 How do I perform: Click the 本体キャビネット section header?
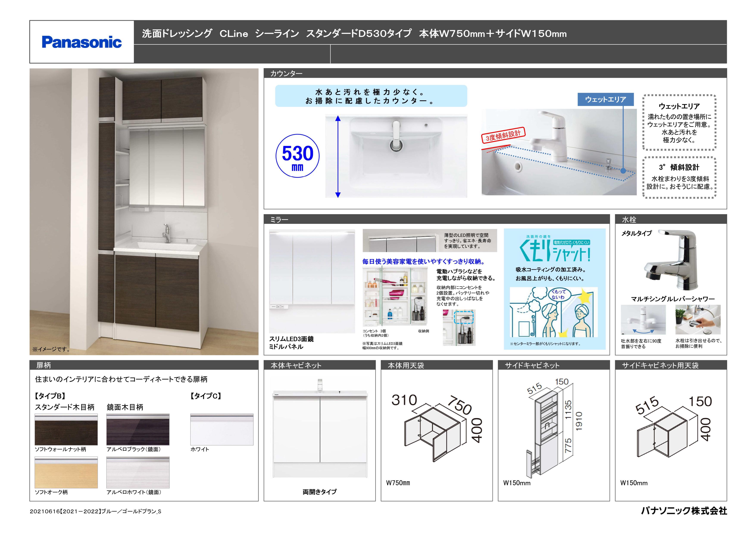[320, 365]
